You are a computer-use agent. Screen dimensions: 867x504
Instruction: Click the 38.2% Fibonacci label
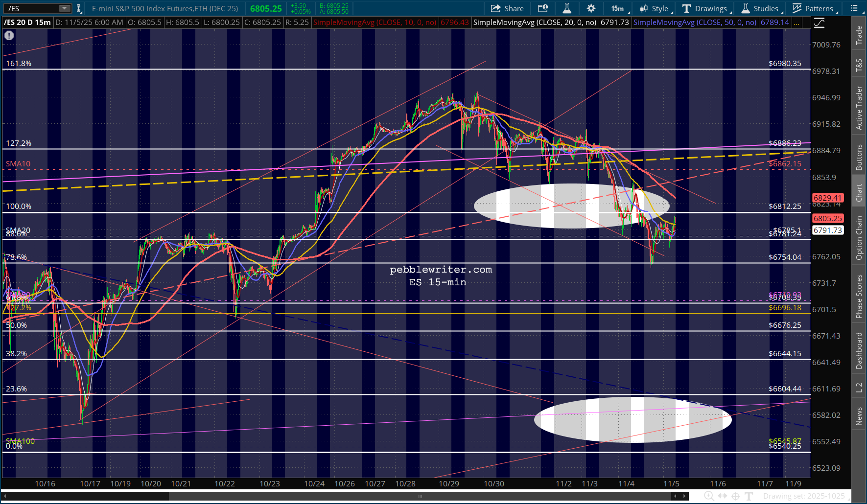(16, 354)
